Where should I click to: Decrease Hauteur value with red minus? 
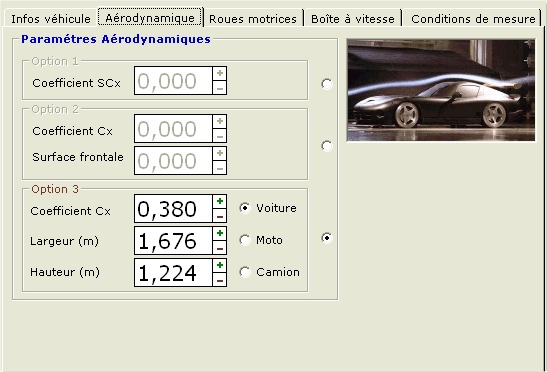tap(220, 280)
